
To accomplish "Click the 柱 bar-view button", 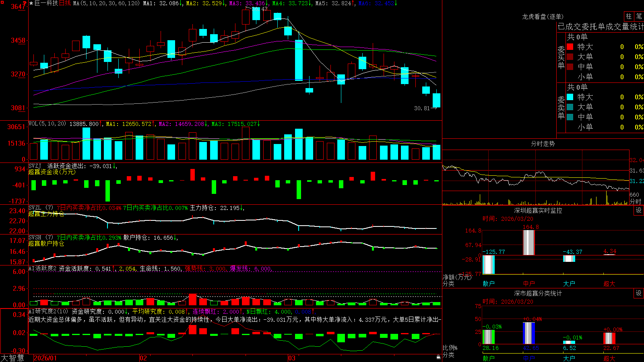I will click(x=629, y=16).
